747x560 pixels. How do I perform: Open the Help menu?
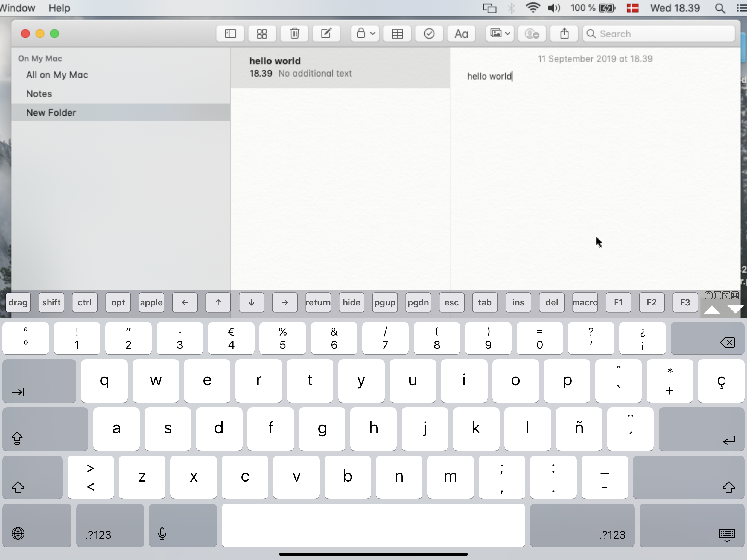click(59, 8)
